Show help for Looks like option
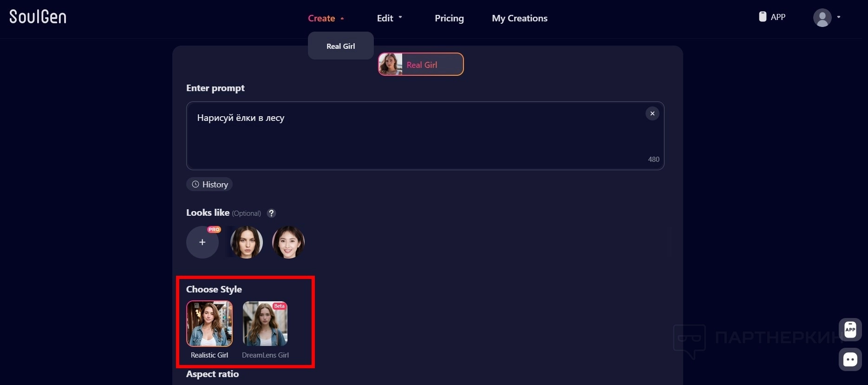 coord(271,213)
